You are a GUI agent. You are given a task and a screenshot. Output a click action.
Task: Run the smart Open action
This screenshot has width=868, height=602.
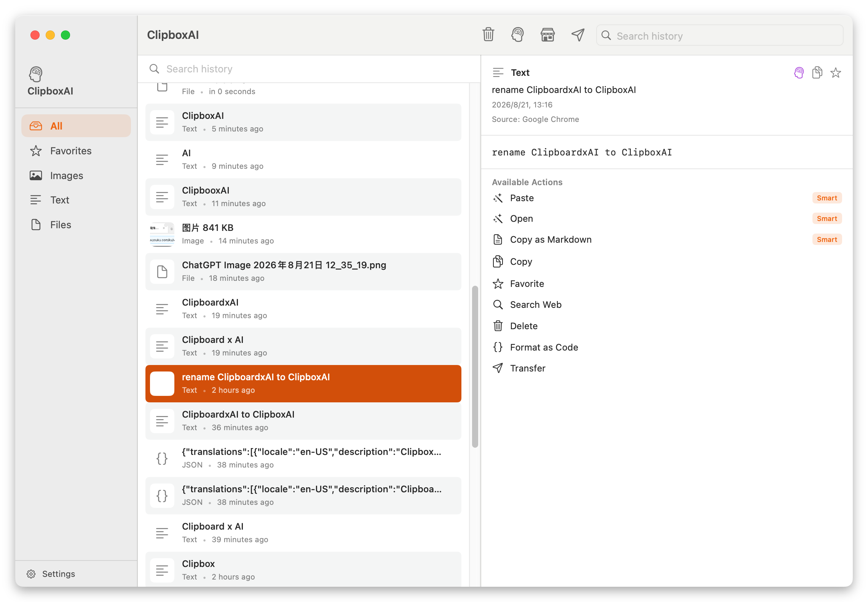click(x=667, y=218)
